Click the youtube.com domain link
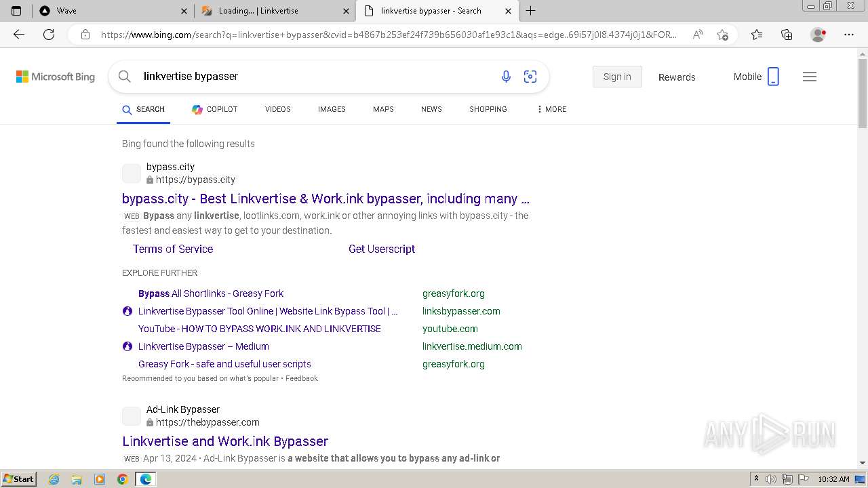868x488 pixels. click(x=450, y=329)
